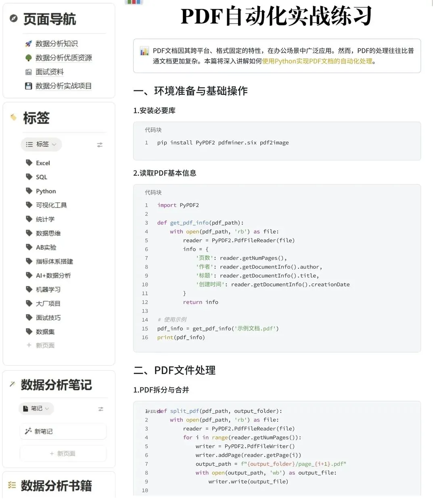Viewport: 433px width, 504px height.
Task: Open filter settings icon in 数据分析笔记 section
Action: tap(101, 409)
